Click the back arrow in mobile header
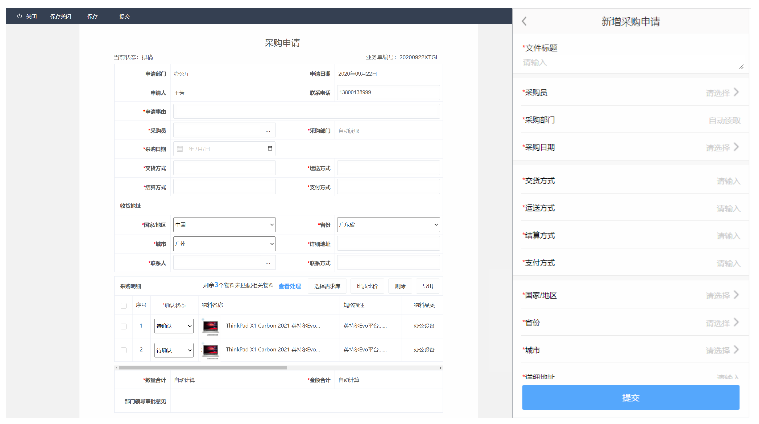 coord(524,21)
